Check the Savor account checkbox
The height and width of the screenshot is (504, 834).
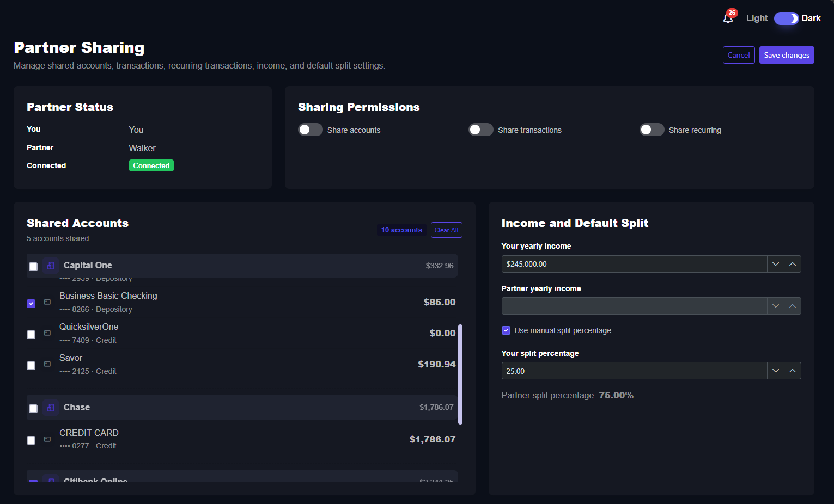pyautogui.click(x=31, y=366)
